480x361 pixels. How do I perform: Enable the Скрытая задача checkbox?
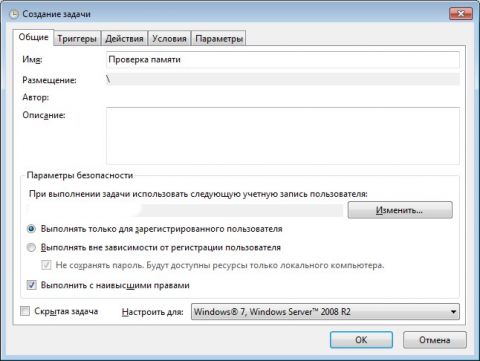point(25,311)
